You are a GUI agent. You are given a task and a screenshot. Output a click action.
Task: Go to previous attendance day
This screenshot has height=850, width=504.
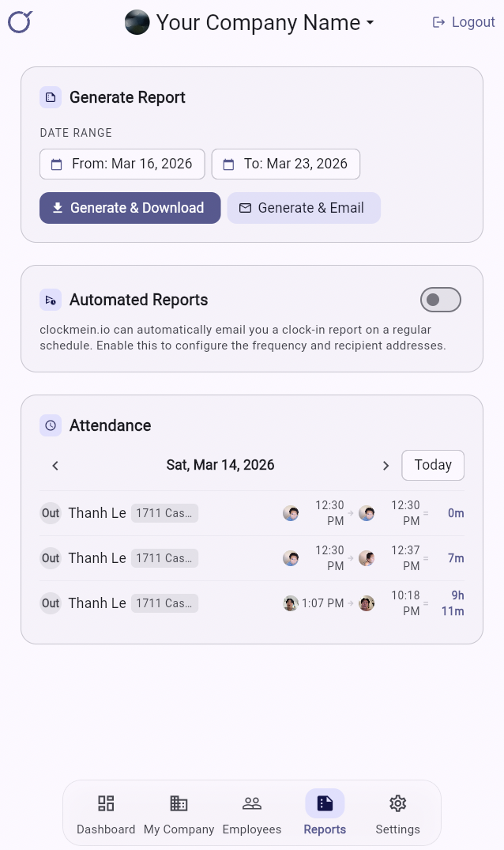[x=55, y=466]
